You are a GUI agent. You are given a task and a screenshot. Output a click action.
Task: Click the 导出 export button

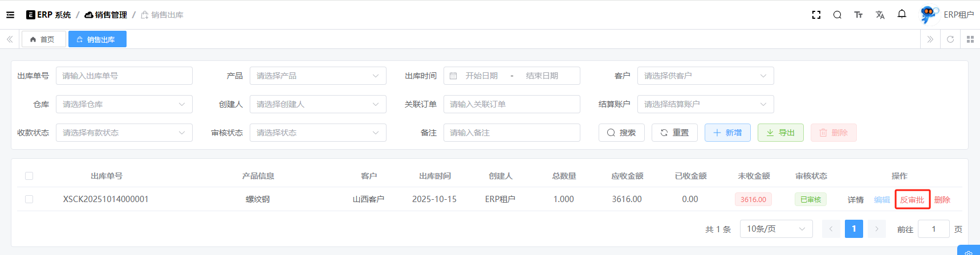point(780,133)
